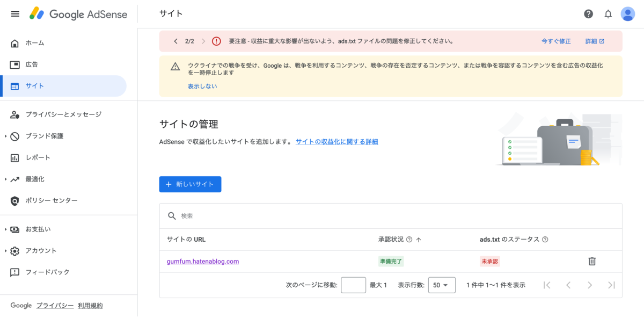Open the notification bell icon

tap(608, 14)
